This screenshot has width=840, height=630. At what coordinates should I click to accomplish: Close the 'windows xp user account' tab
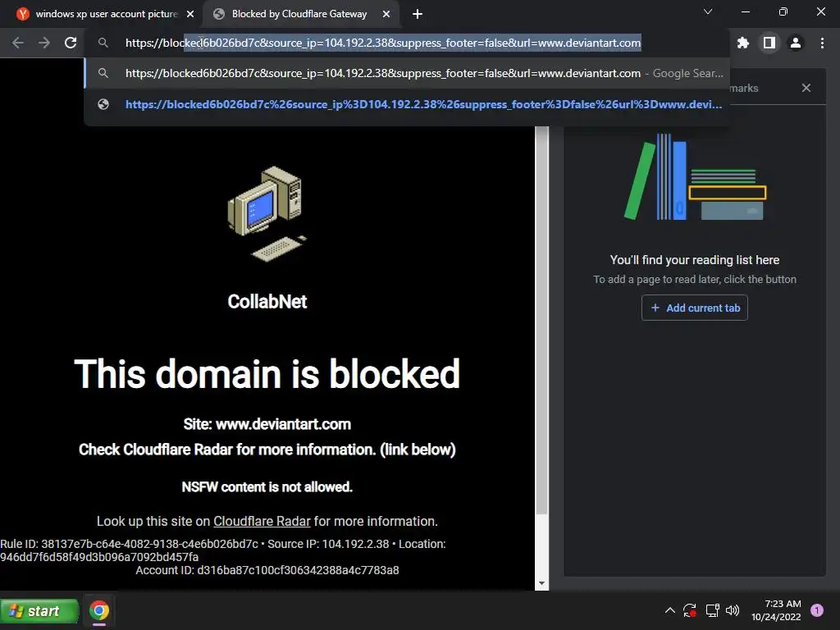(x=190, y=14)
